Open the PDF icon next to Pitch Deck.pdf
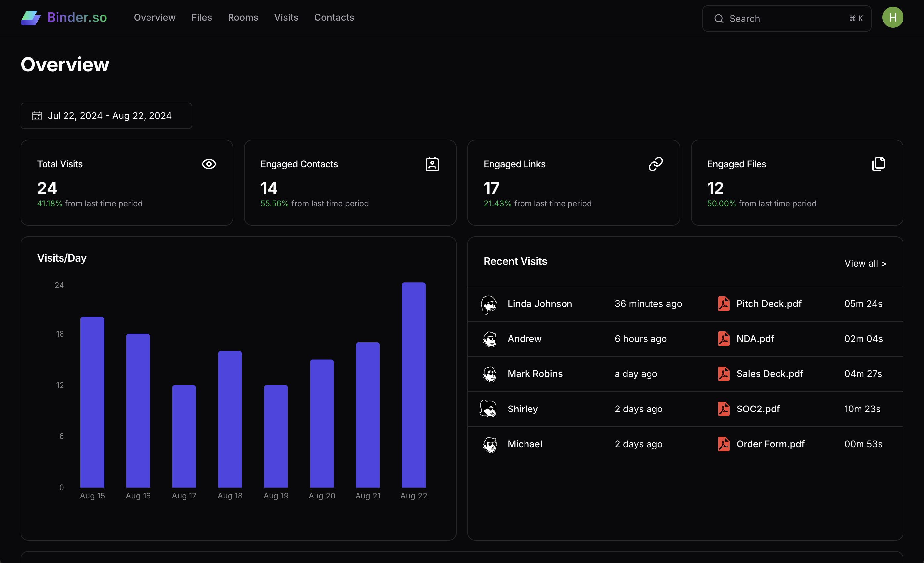 723,304
